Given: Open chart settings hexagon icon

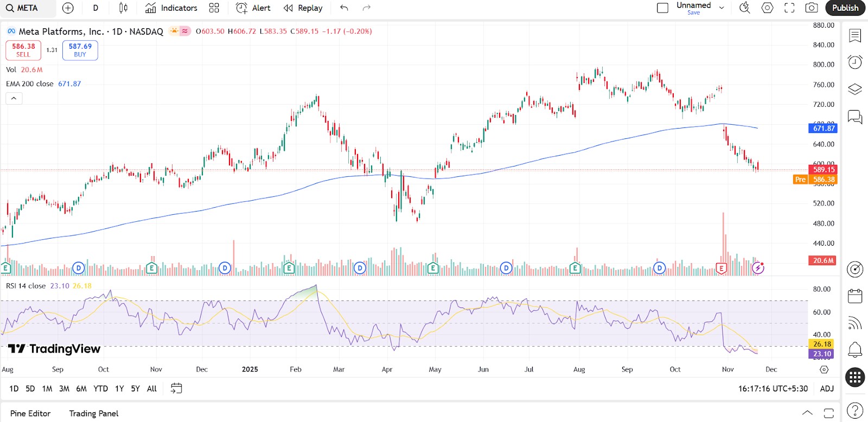Looking at the screenshot, I should coord(767,8).
